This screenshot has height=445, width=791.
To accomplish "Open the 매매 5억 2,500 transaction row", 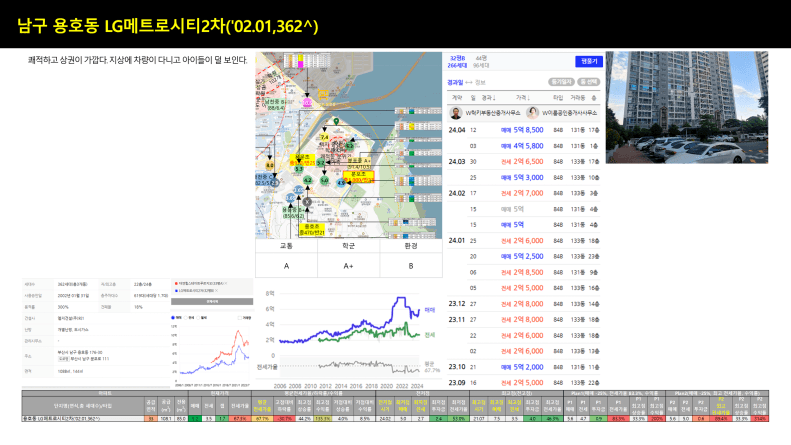I will 524,256.
